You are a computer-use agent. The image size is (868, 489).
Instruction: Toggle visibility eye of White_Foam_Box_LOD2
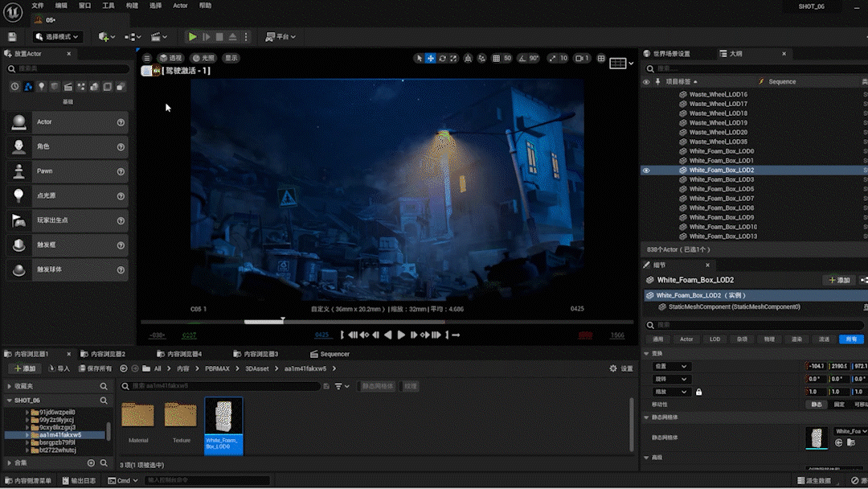pyautogui.click(x=646, y=171)
